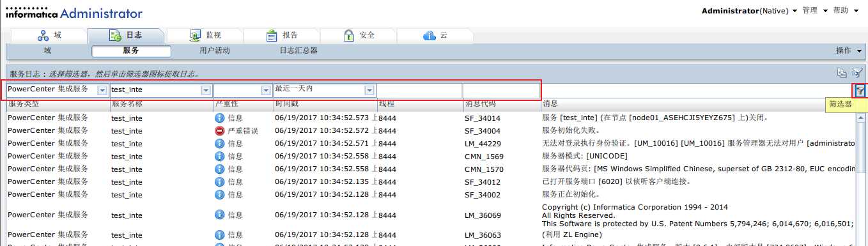
Task: Open the service type dropdown (PowerCenter 集成服务)
Action: click(102, 90)
